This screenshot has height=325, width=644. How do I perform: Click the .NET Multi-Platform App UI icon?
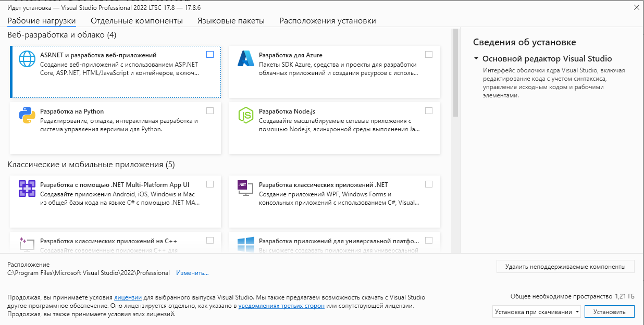coord(27,188)
